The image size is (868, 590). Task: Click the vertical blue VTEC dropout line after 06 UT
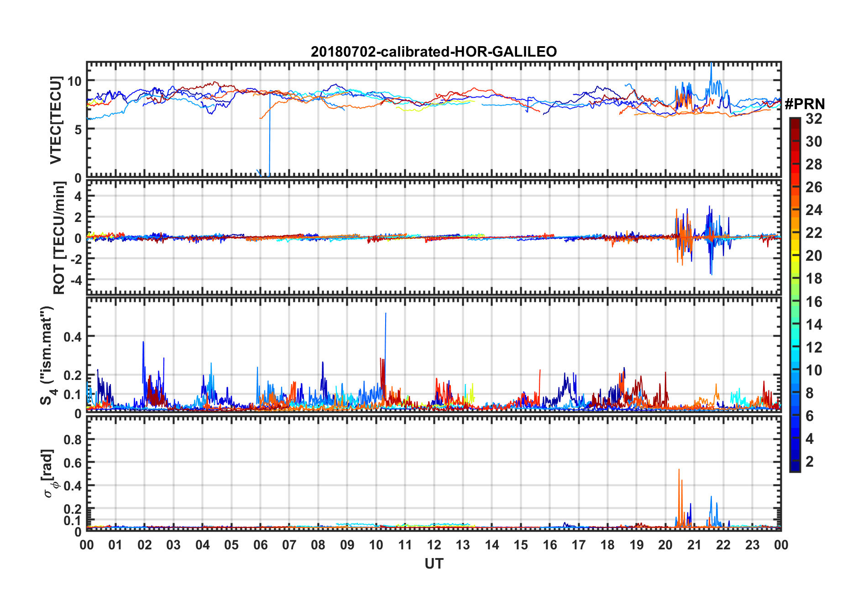(x=270, y=135)
